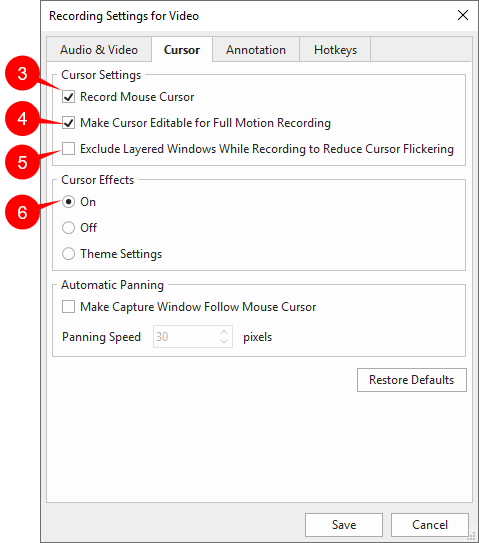Increase Panning Speed with up arrow

(224, 331)
